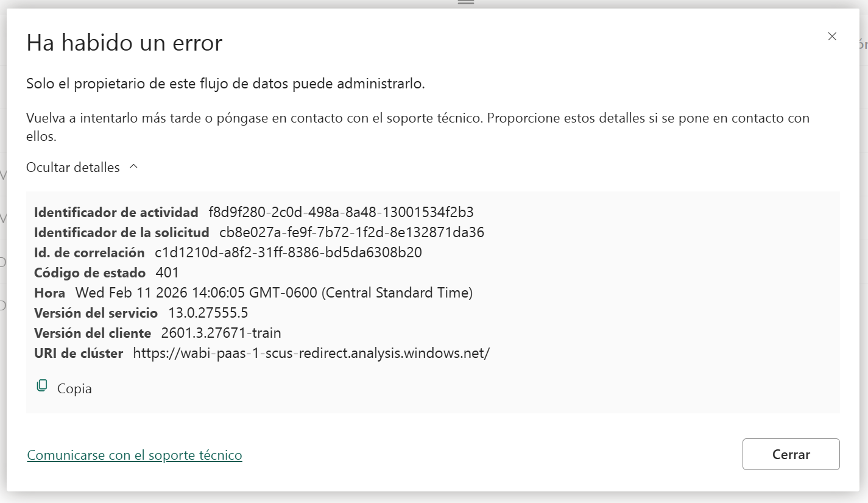868x503 pixels.
Task: Click the correlation ID value c1d1210d
Action: 288,252
